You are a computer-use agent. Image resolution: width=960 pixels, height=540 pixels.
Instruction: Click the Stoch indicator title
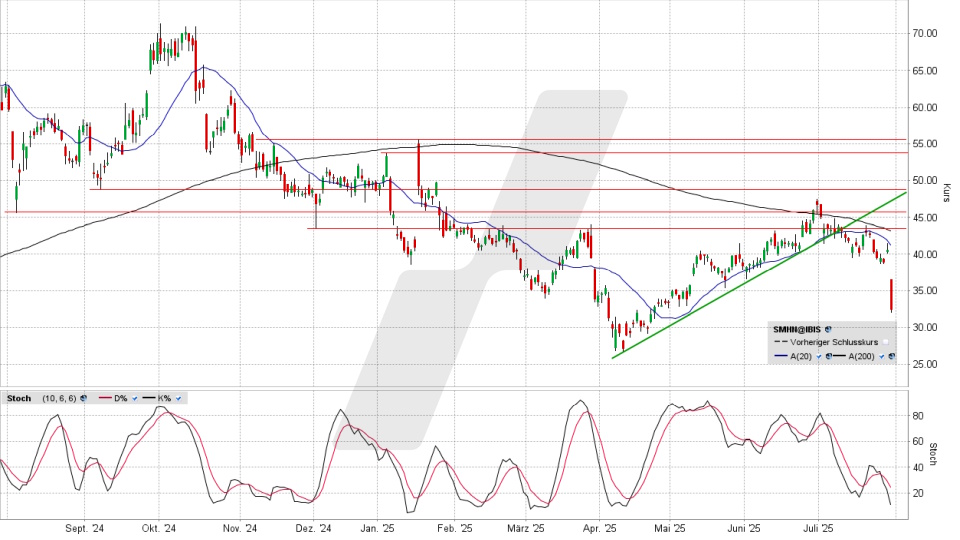[x=19, y=398]
